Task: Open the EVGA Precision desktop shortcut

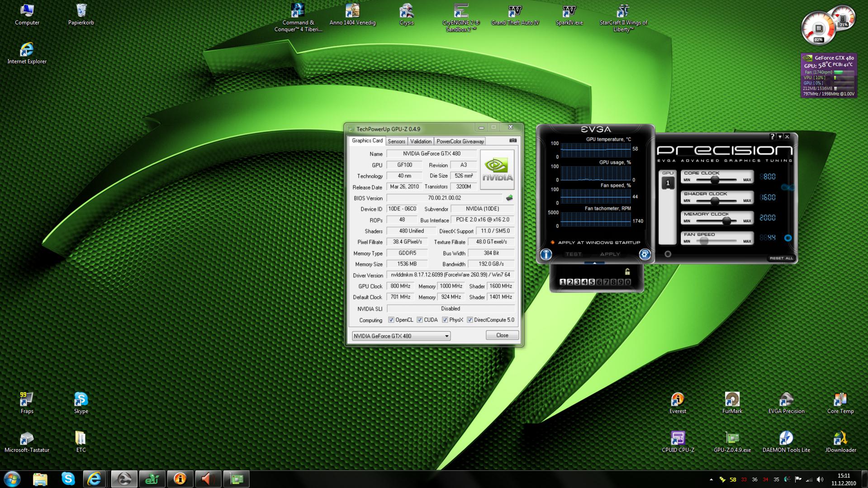Action: pyautogui.click(x=786, y=403)
